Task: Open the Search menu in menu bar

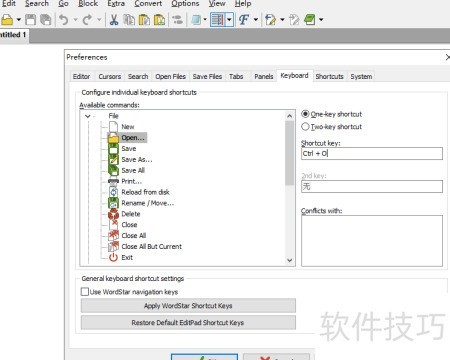Action: click(x=37, y=4)
